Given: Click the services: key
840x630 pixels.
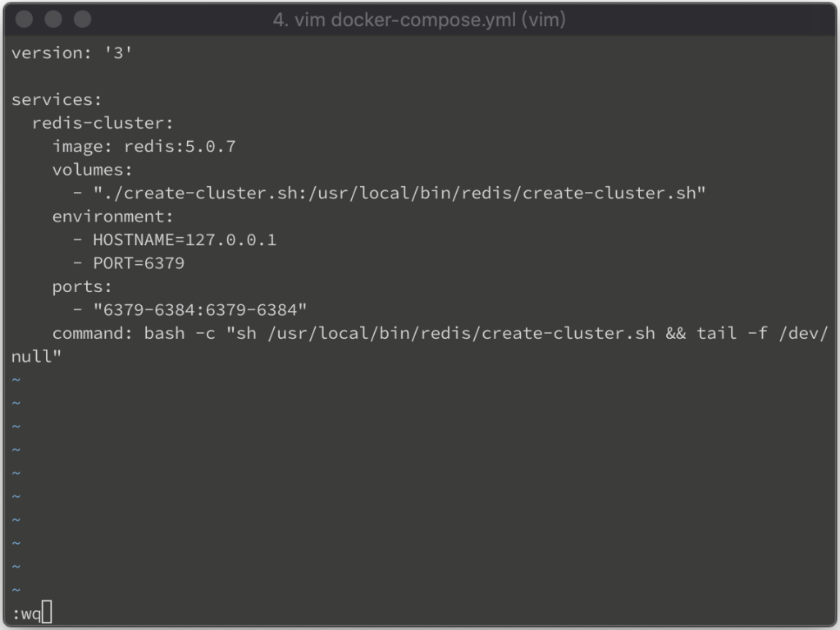Looking at the screenshot, I should [x=57, y=100].
